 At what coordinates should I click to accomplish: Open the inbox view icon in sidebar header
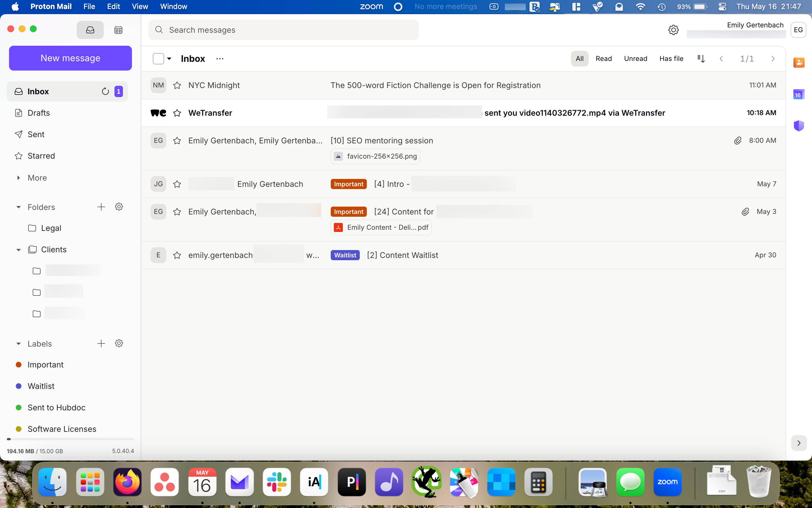(x=90, y=30)
